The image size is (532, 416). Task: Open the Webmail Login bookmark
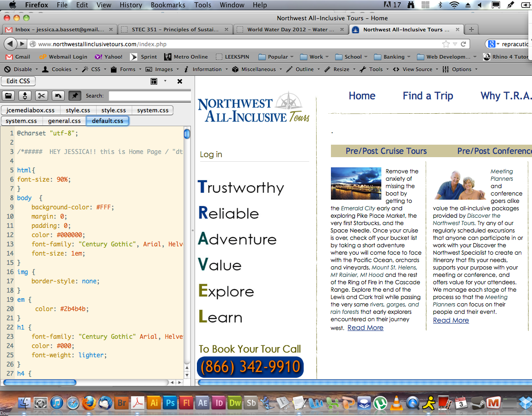coord(63,57)
